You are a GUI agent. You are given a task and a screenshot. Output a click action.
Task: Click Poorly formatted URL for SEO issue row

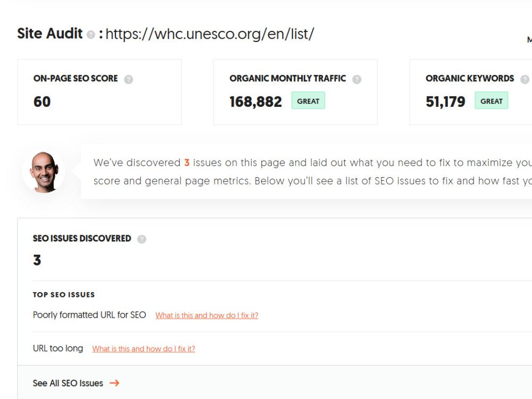tap(89, 315)
